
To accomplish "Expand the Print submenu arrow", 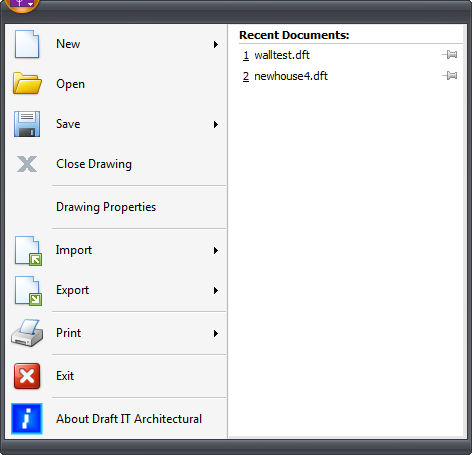I will point(216,333).
